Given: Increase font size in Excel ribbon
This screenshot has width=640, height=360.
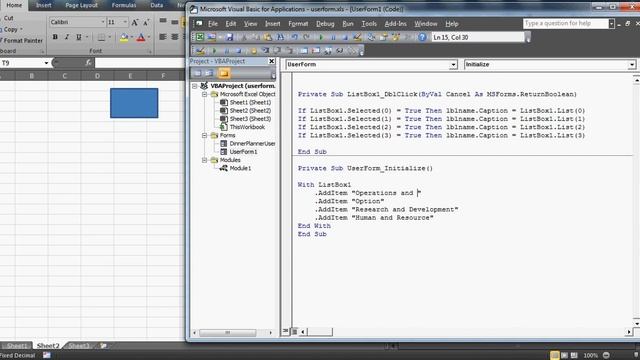Looking at the screenshot, I should [x=134, y=22].
